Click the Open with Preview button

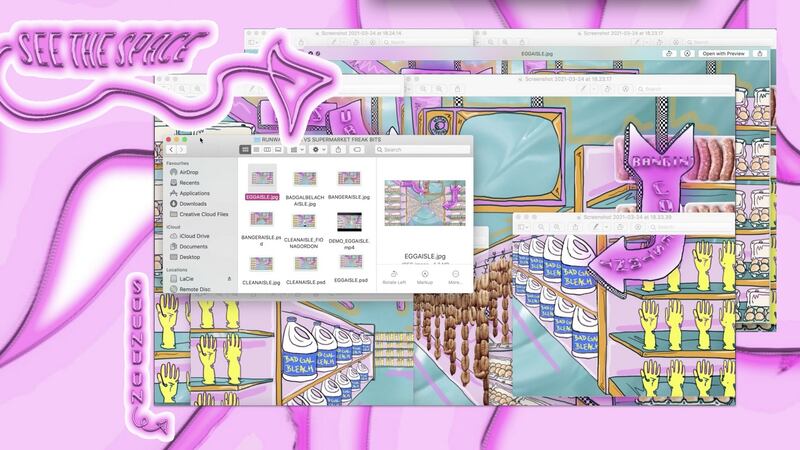(x=723, y=53)
